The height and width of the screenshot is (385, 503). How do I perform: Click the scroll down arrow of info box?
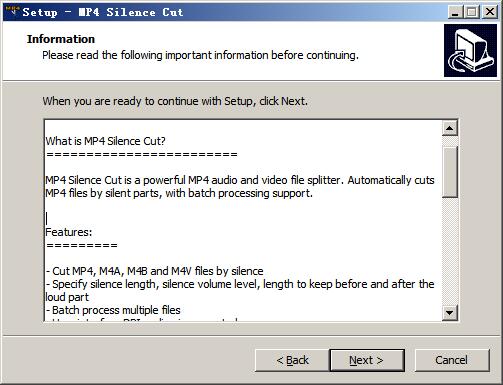click(x=450, y=313)
